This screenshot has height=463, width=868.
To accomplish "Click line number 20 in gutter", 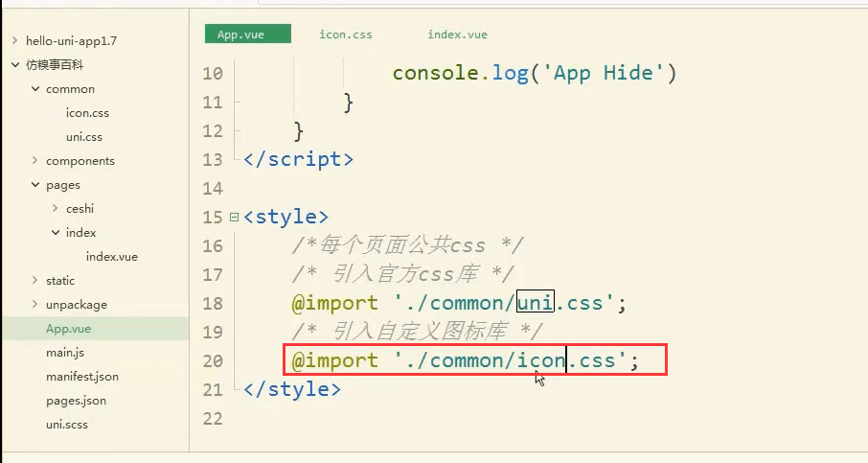I will tap(213, 361).
